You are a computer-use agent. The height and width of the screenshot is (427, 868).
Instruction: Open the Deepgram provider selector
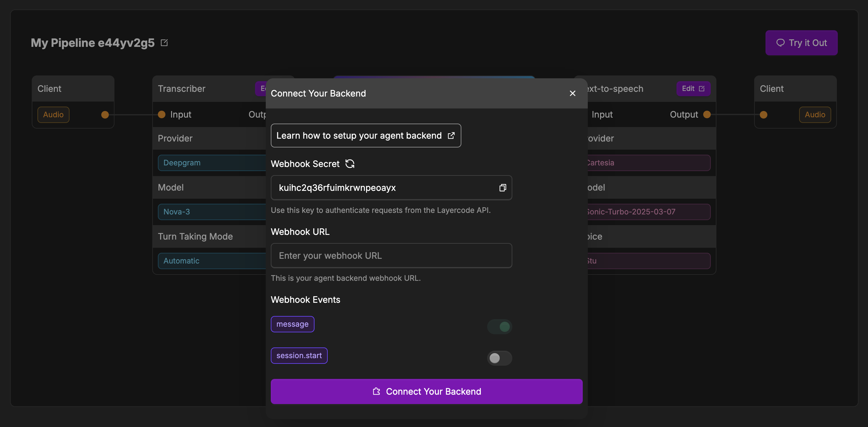pos(212,163)
